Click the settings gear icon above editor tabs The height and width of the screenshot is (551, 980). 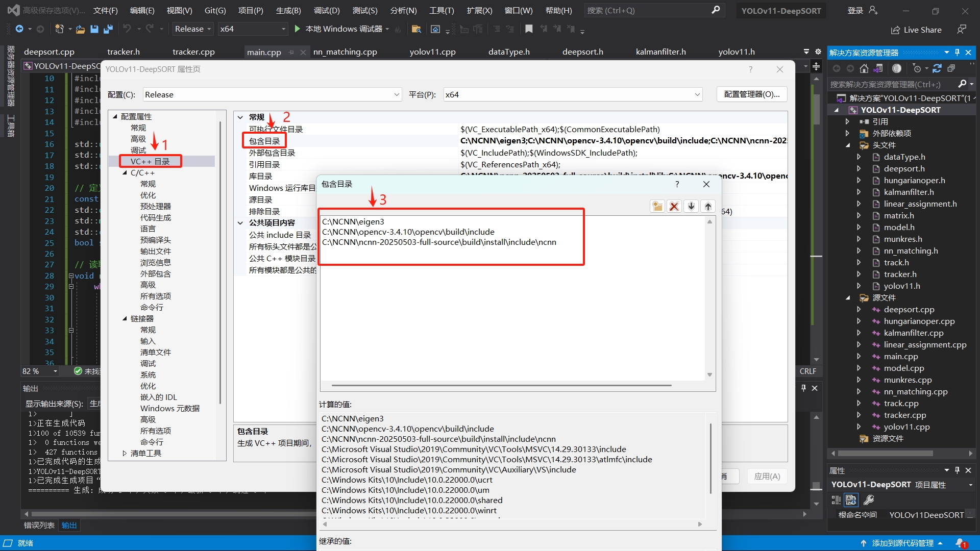coord(818,52)
